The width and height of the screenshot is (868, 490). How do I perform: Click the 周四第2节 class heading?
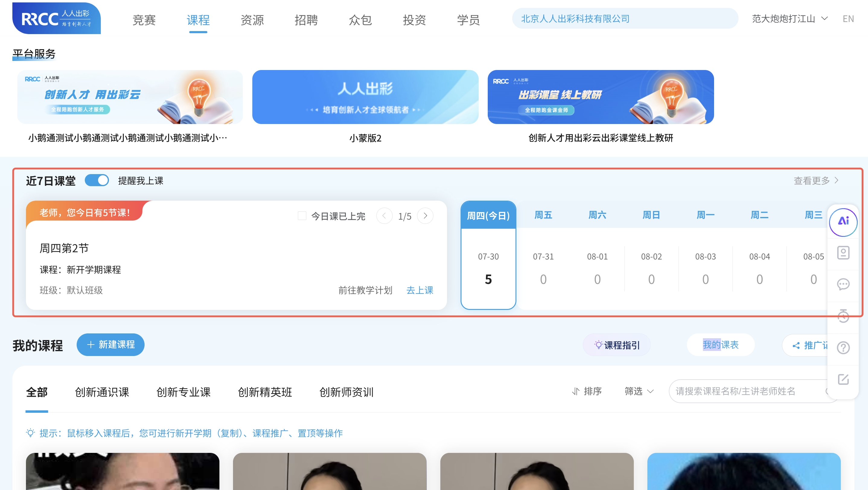click(x=64, y=248)
